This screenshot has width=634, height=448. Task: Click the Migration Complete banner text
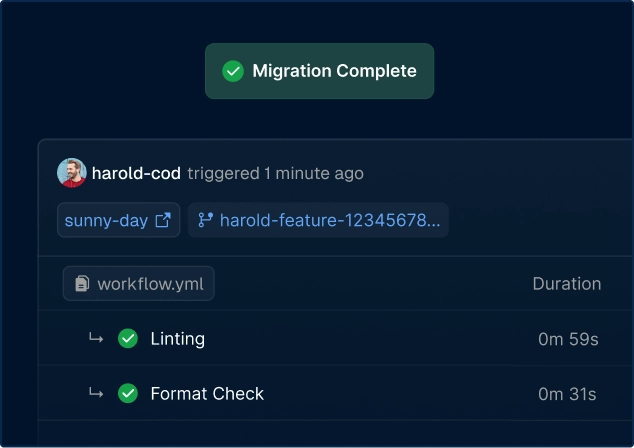pyautogui.click(x=334, y=71)
